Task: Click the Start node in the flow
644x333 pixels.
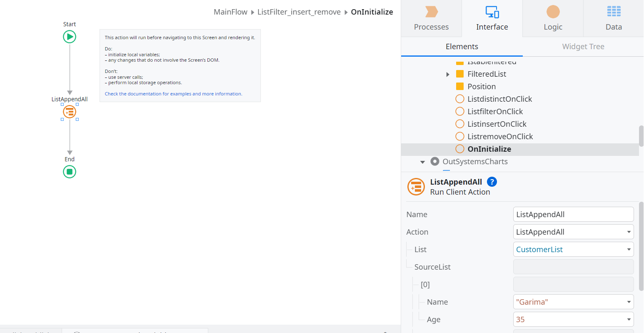Action: click(x=69, y=37)
